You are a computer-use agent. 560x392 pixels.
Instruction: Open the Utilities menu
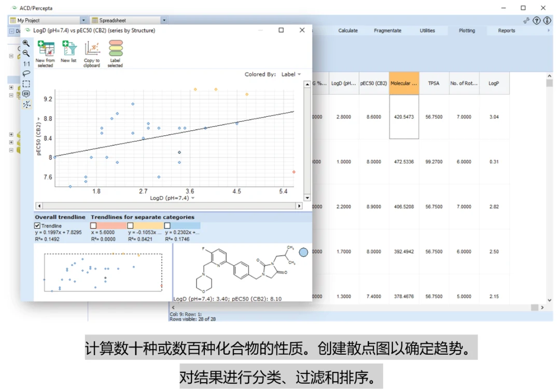click(427, 31)
